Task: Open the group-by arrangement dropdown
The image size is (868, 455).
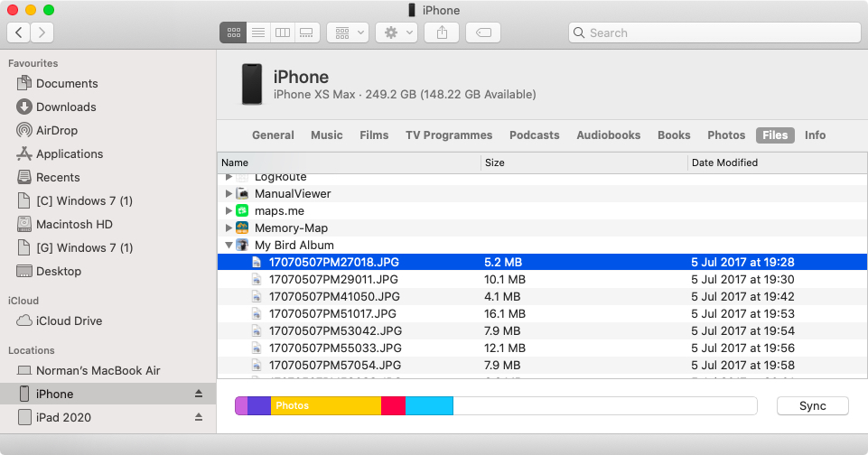Action: [347, 32]
